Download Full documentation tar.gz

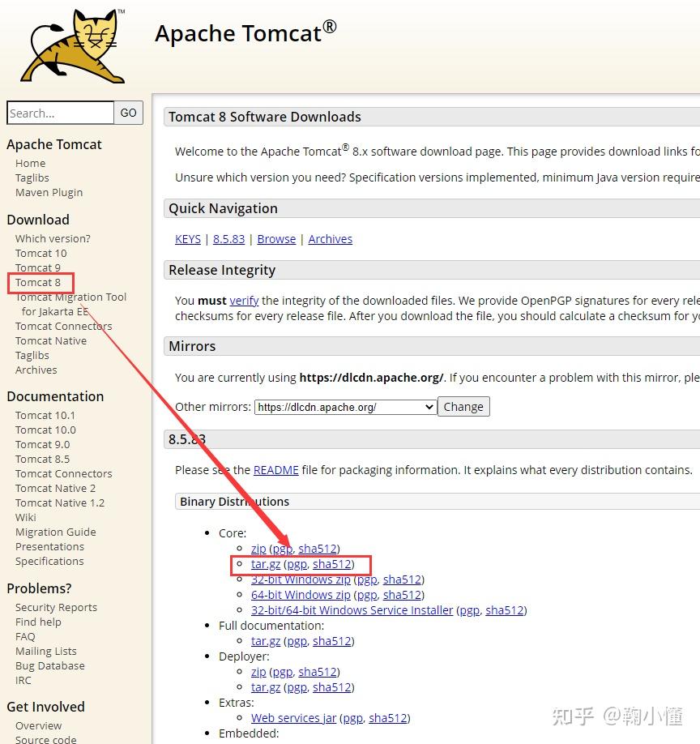point(266,641)
